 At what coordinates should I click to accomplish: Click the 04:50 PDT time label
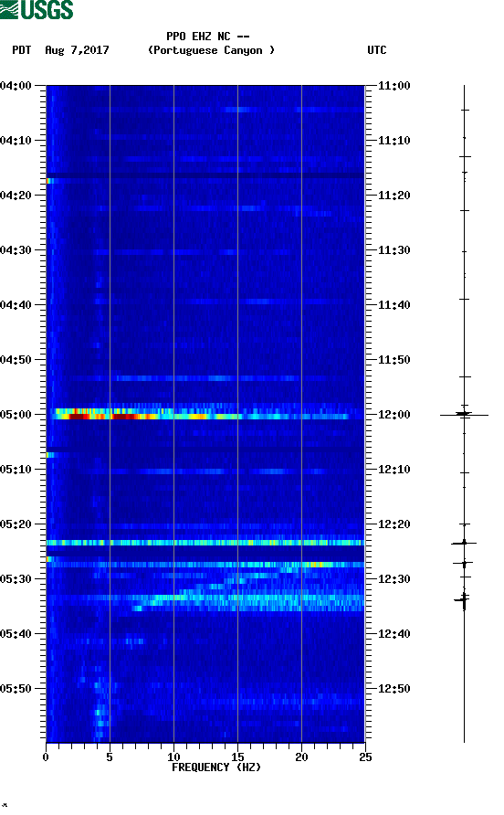pyautogui.click(x=16, y=360)
